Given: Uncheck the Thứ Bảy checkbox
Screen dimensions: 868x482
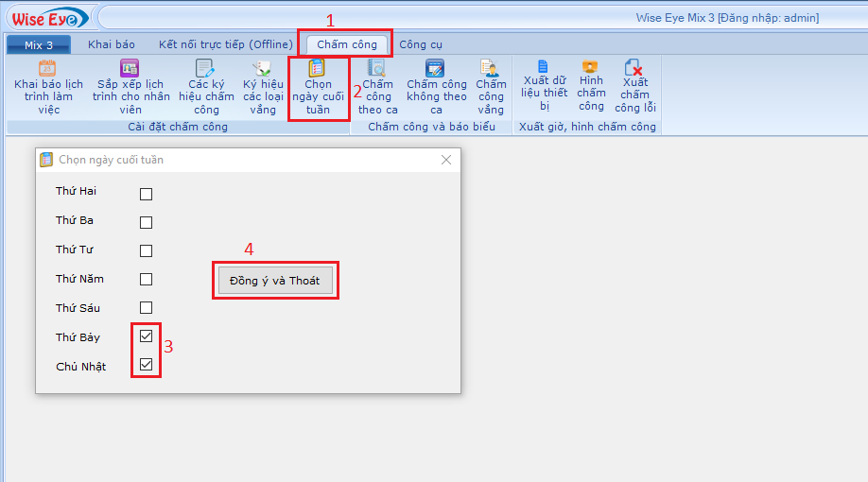Looking at the screenshot, I should (146, 336).
